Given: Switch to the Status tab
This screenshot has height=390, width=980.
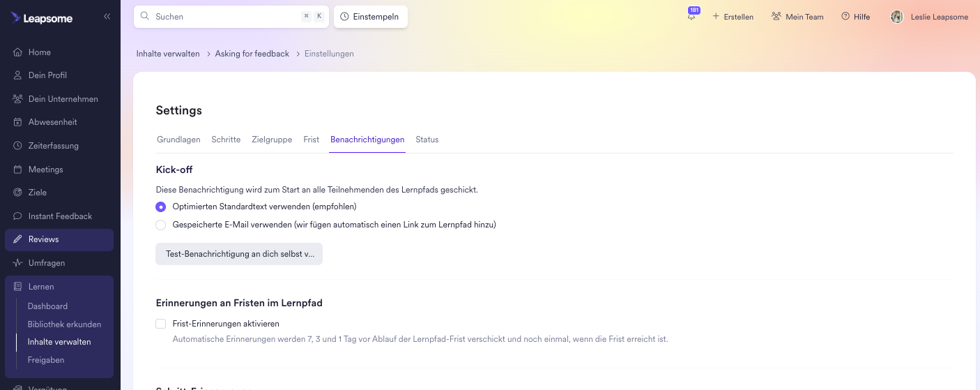Looking at the screenshot, I should pos(427,140).
